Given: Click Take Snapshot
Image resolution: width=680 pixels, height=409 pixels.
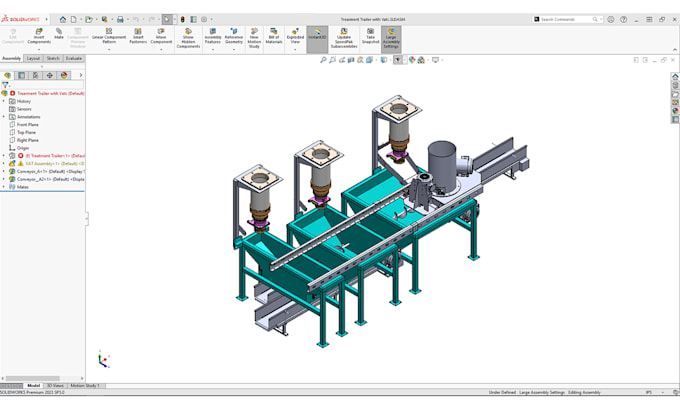Looking at the screenshot, I should (x=370, y=36).
